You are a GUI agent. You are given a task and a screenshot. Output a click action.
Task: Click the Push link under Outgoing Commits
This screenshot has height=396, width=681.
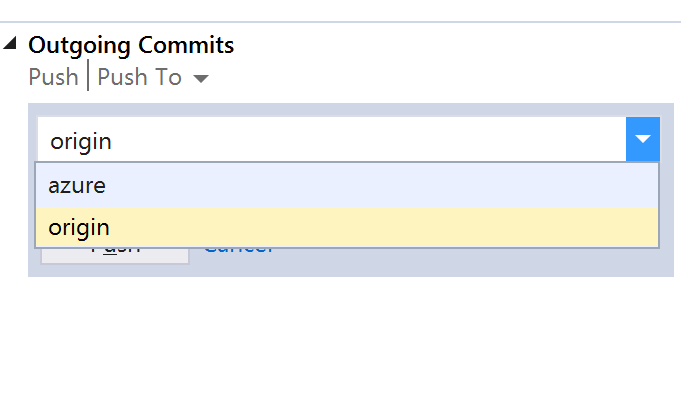[x=53, y=77]
